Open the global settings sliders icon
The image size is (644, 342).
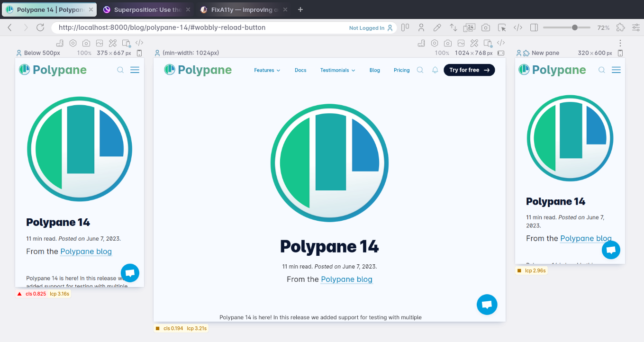click(636, 27)
